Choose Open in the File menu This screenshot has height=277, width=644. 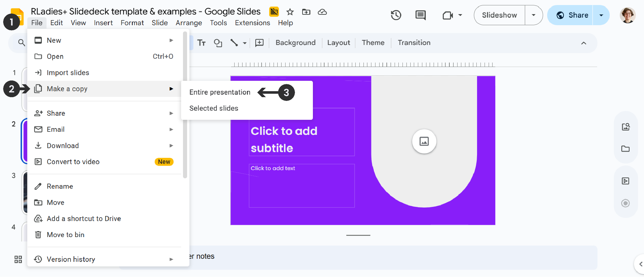pyautogui.click(x=104, y=57)
